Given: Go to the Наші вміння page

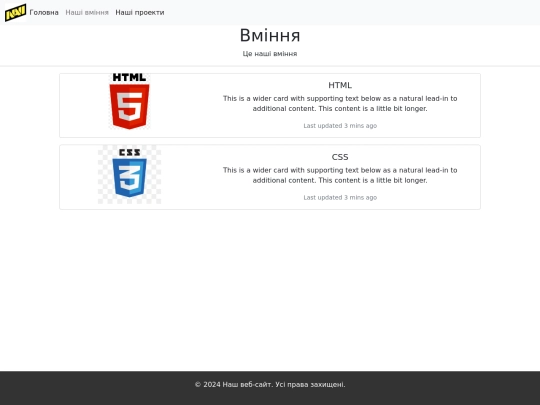Looking at the screenshot, I should click(87, 12).
